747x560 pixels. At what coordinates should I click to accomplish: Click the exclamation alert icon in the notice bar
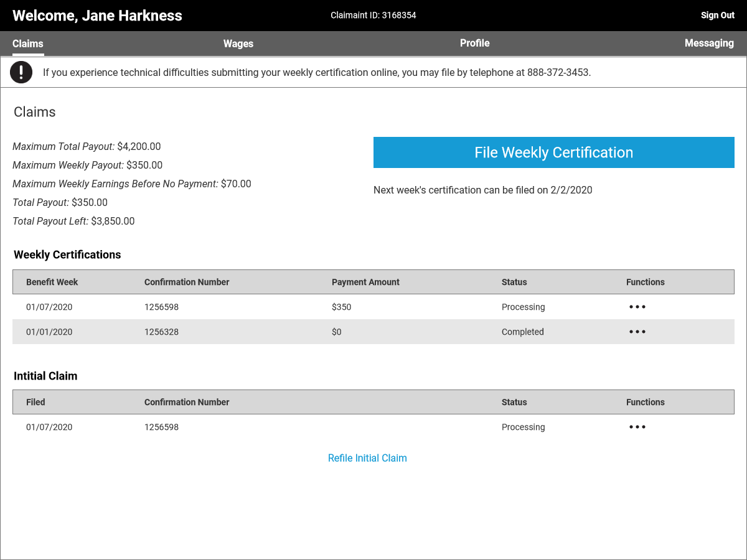(21, 72)
